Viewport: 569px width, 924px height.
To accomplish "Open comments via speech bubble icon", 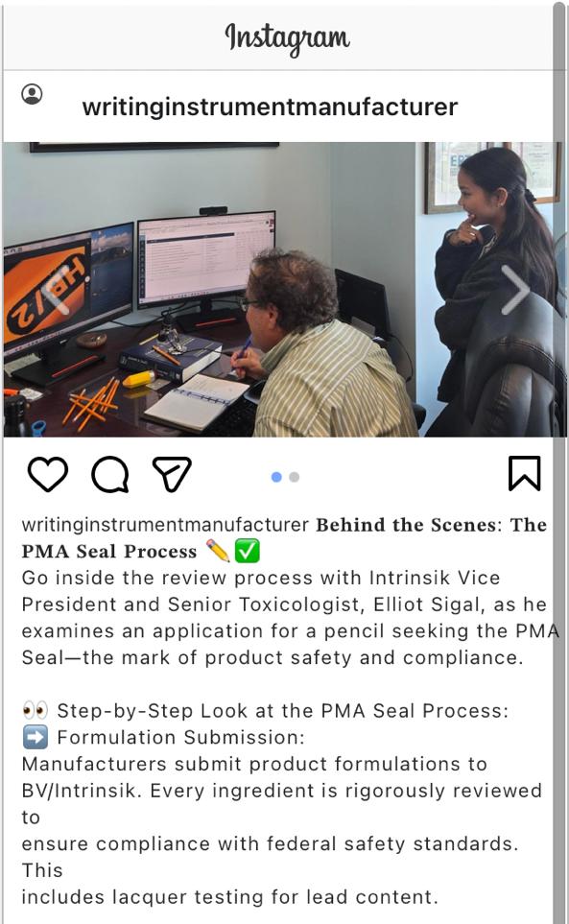I will coord(110,474).
